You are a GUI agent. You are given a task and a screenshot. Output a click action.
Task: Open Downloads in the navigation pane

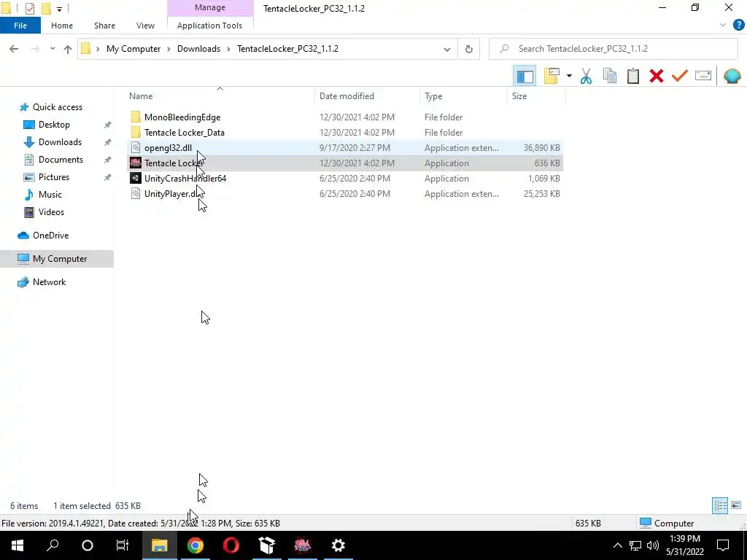[60, 142]
